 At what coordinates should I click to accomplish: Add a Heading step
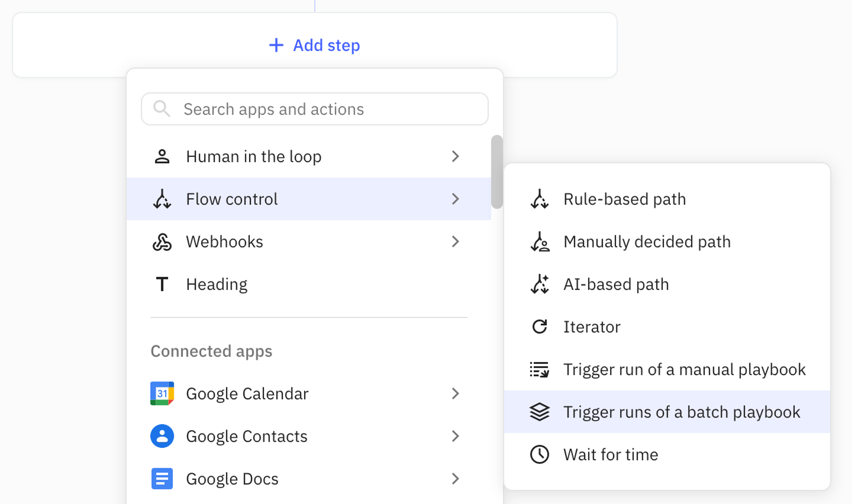tap(309, 284)
